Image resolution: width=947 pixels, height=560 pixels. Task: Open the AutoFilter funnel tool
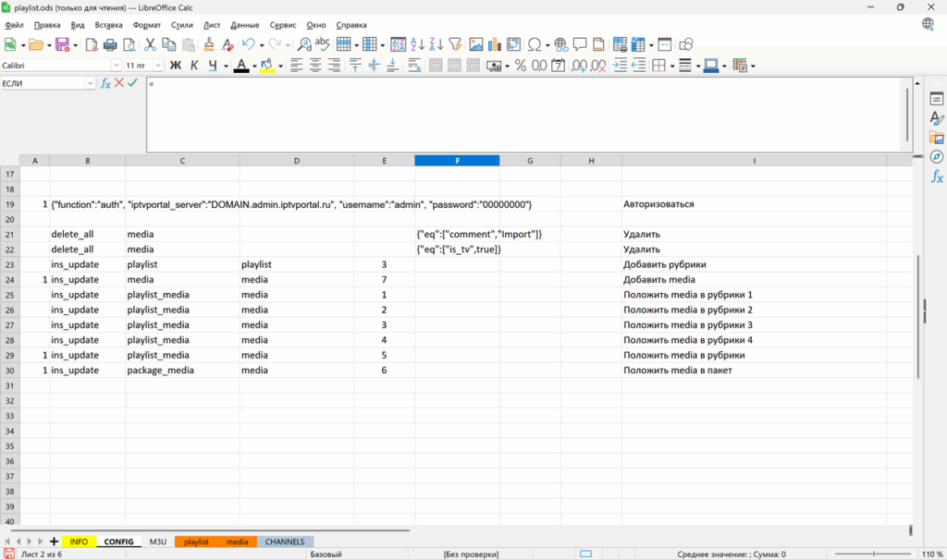pyautogui.click(x=455, y=44)
